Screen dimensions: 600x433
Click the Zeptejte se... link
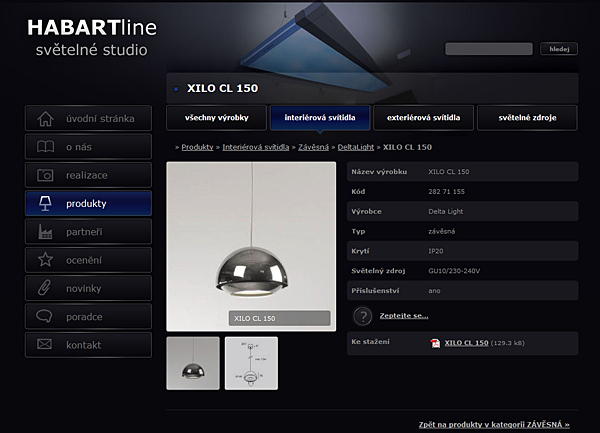point(404,316)
